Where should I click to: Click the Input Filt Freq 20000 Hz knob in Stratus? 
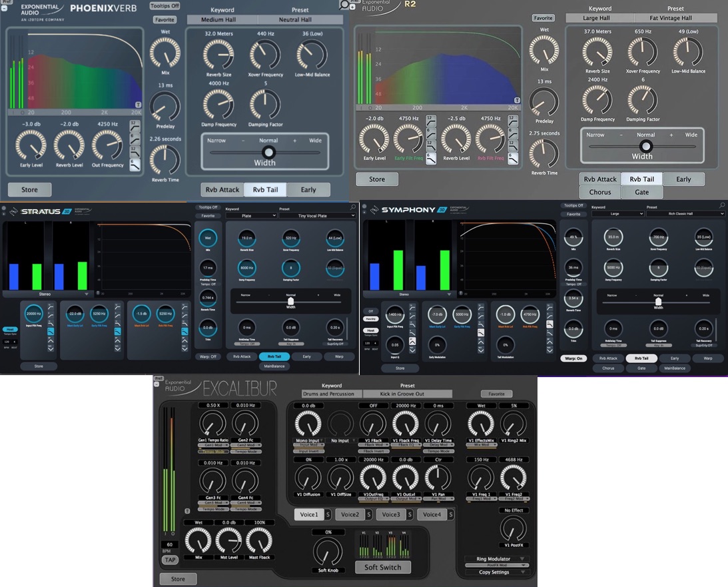click(33, 314)
